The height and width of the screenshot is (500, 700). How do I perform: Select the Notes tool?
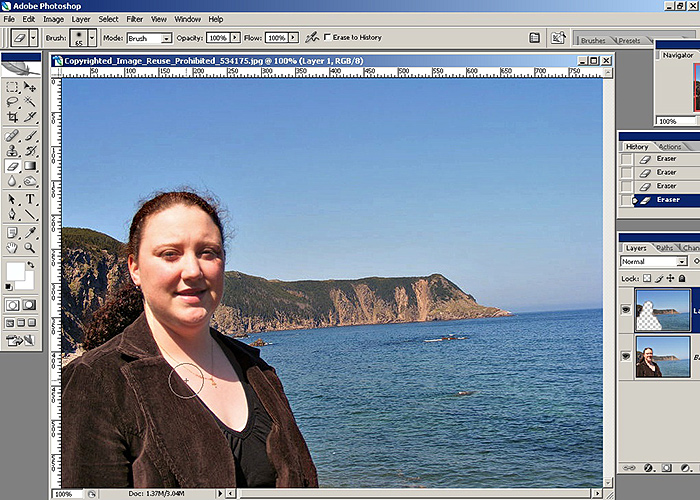12,232
